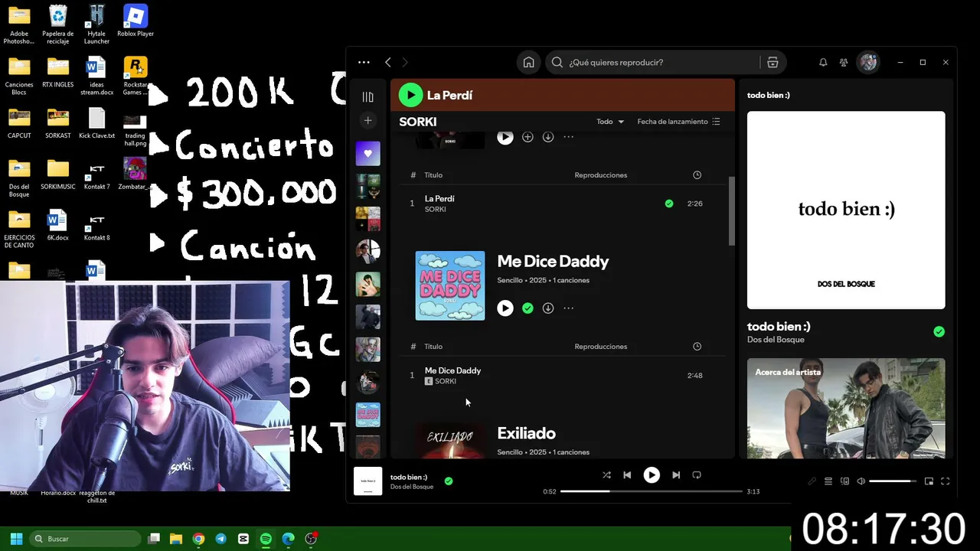Open the Spotify profile avatar menu

click(x=867, y=63)
